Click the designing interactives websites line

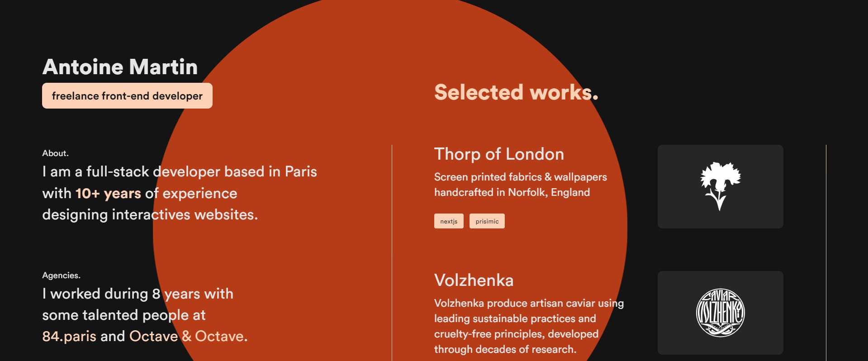coord(150,214)
